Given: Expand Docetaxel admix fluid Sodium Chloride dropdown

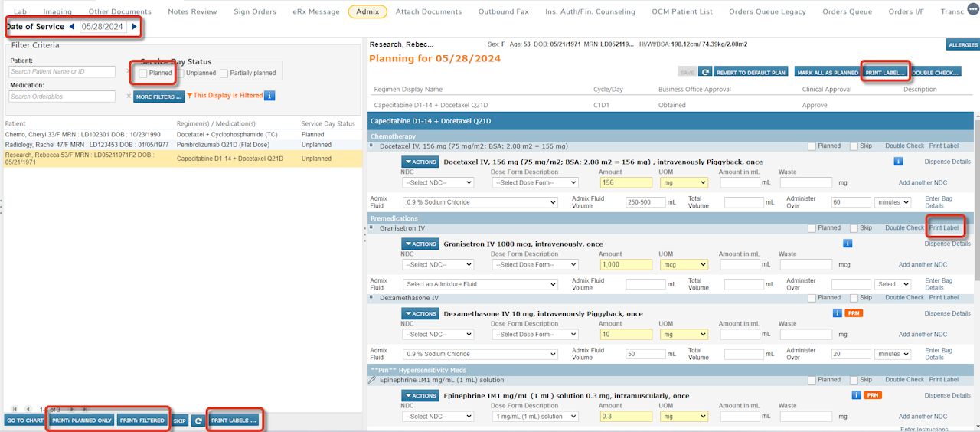Looking at the screenshot, I should point(480,202).
